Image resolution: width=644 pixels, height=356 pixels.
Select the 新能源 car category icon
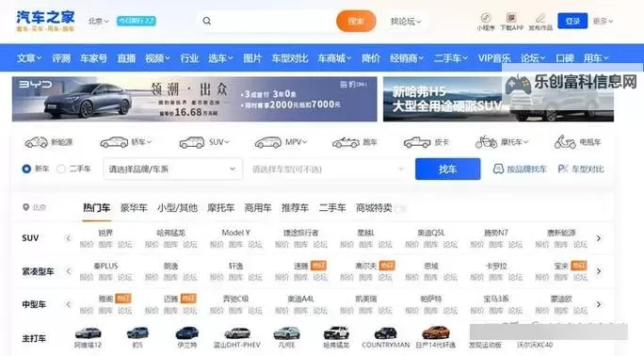pos(36,142)
